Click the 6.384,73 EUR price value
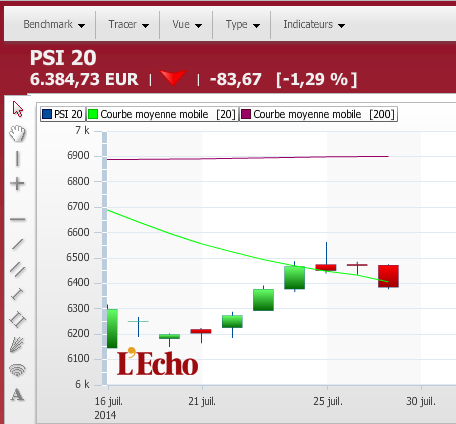 tap(84, 79)
